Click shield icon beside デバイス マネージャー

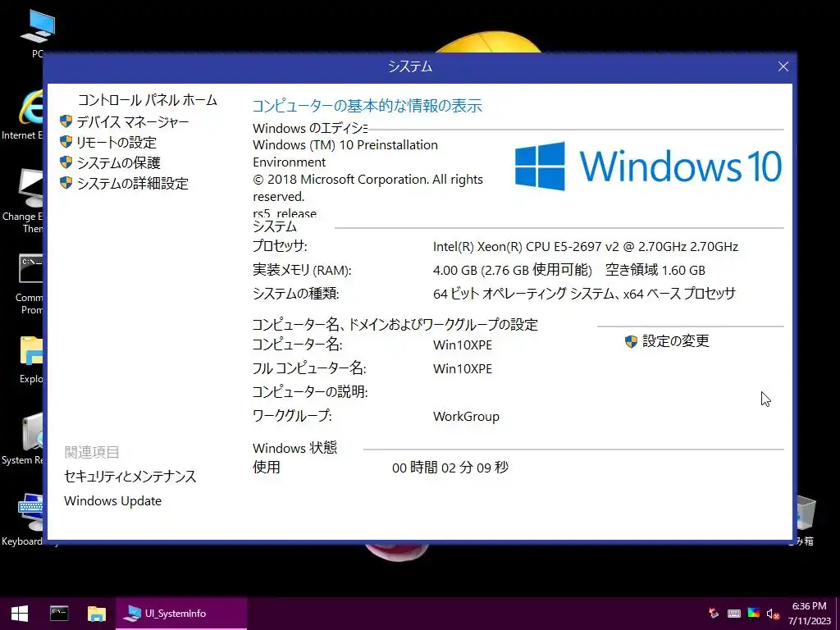pos(66,121)
